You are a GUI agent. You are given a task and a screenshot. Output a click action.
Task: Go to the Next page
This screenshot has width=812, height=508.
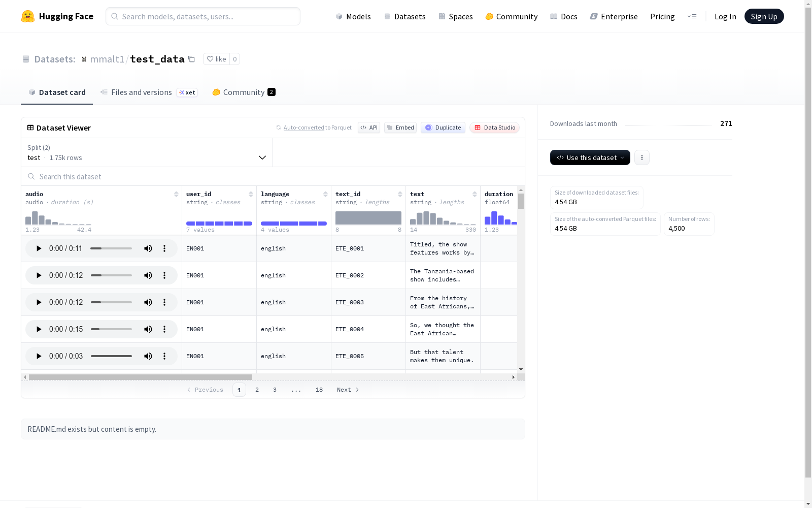(x=348, y=390)
